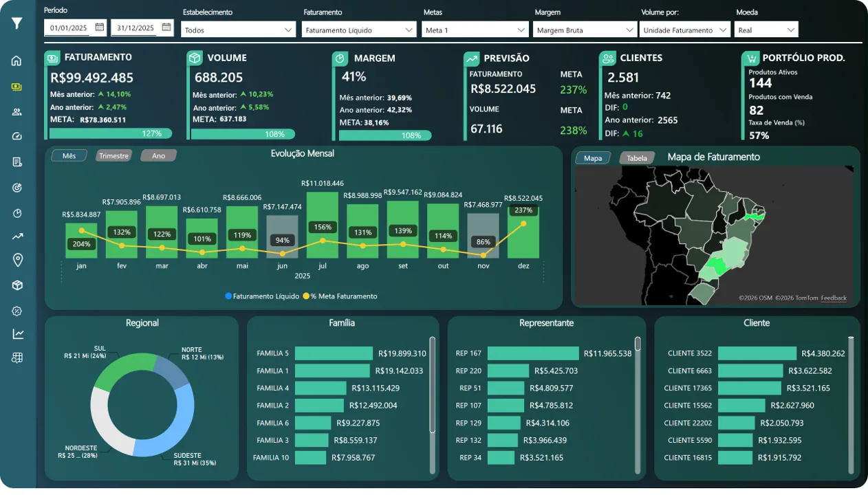868x495 pixels.
Task: Open the speedometer gauge sidebar icon
Action: tap(17, 137)
